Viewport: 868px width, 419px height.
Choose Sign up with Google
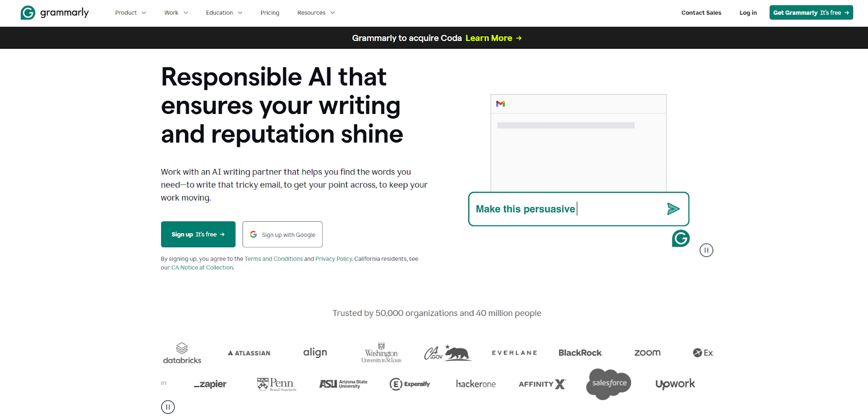tap(283, 234)
